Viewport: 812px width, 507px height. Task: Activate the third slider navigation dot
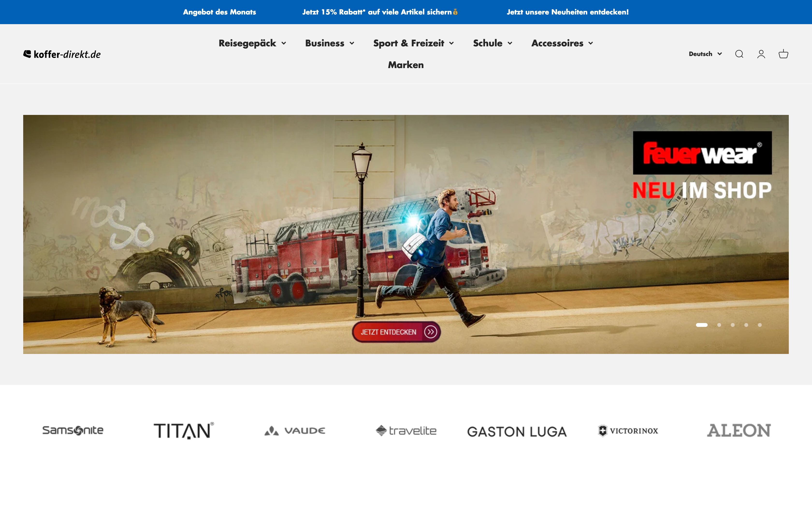pyautogui.click(x=733, y=325)
